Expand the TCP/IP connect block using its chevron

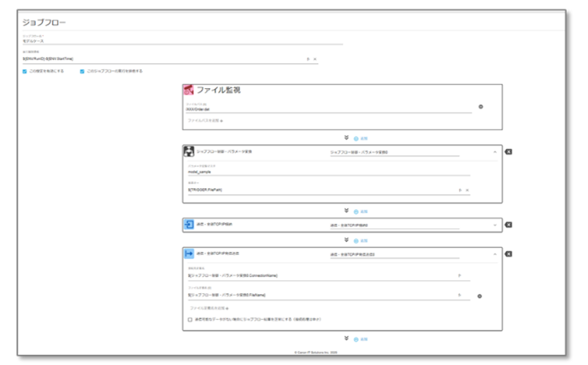click(x=494, y=225)
